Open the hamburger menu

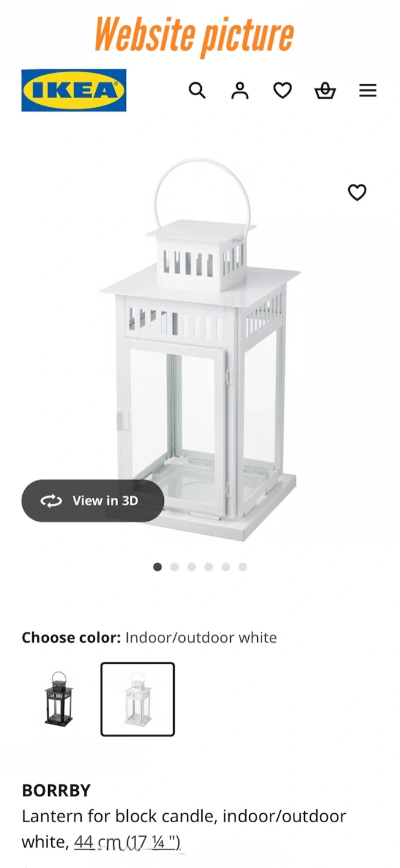point(367,91)
